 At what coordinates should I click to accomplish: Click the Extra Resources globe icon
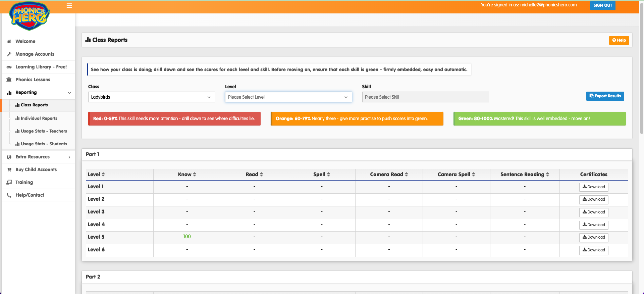pos(9,157)
